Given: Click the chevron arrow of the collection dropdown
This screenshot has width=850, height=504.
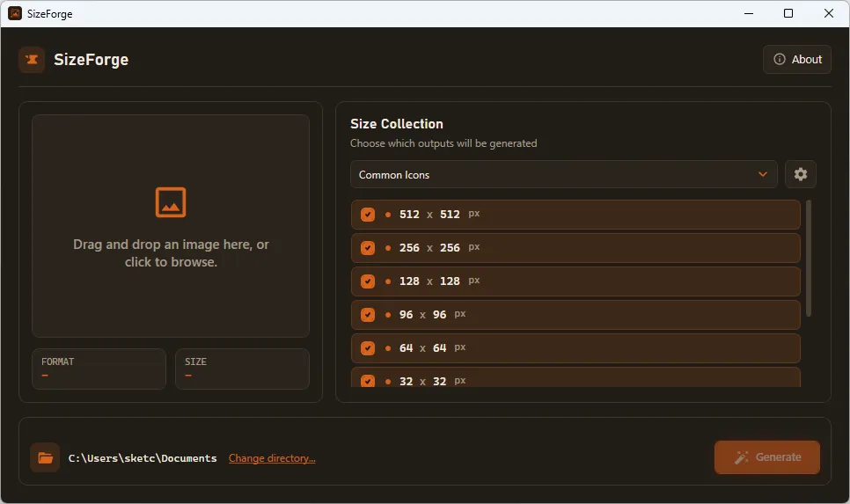Looking at the screenshot, I should tap(763, 174).
